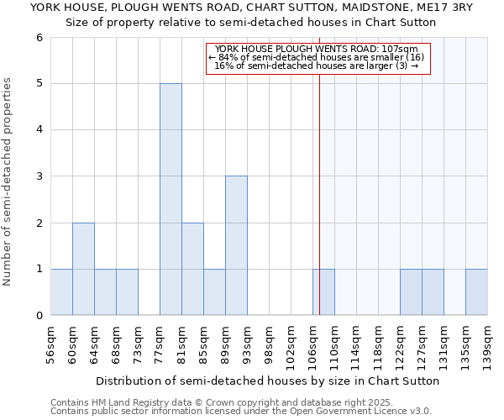Click the y-axis tick label 0
The image size is (504, 420).
click(x=39, y=315)
